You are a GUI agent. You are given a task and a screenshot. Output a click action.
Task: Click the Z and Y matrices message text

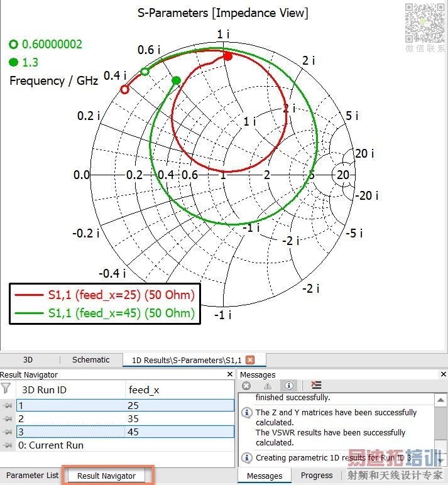click(336, 417)
